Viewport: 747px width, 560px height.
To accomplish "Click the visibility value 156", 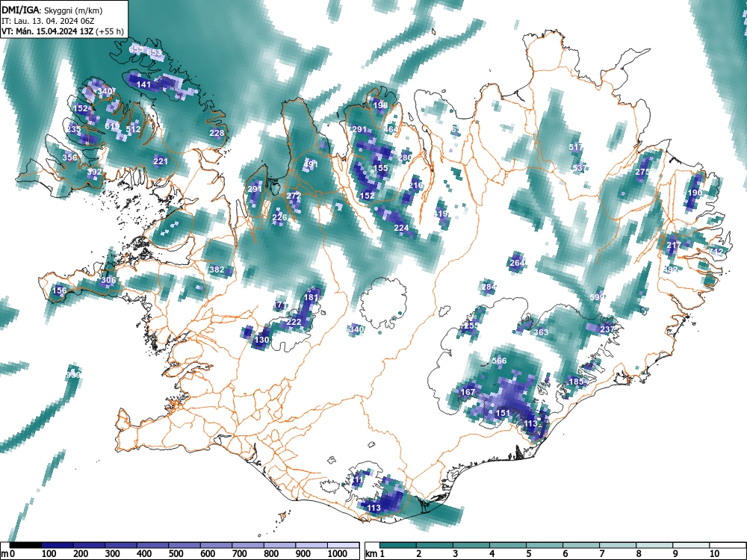I will (x=60, y=290).
